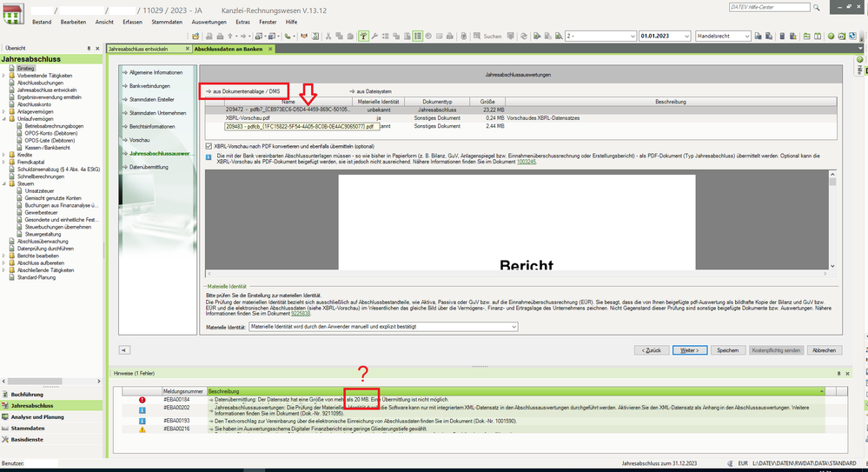Click the Jahresabschluss section icon in bottom sidebar
This screenshot has width=868, height=472.
pos(6,406)
